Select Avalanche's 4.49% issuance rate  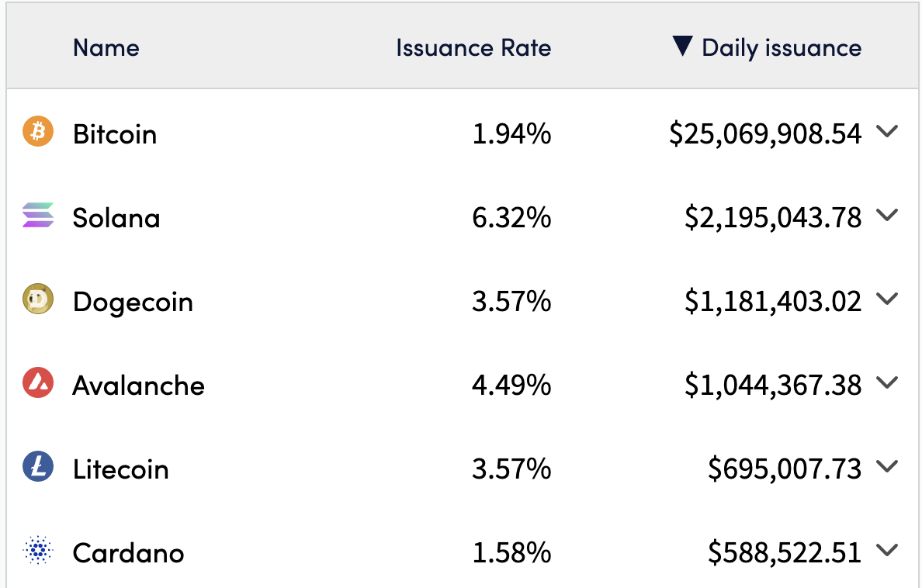[x=511, y=386]
